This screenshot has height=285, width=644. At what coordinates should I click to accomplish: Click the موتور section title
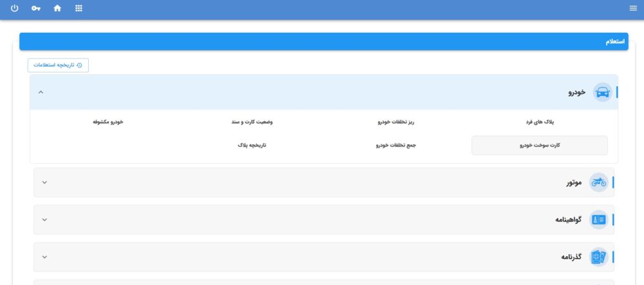(574, 183)
